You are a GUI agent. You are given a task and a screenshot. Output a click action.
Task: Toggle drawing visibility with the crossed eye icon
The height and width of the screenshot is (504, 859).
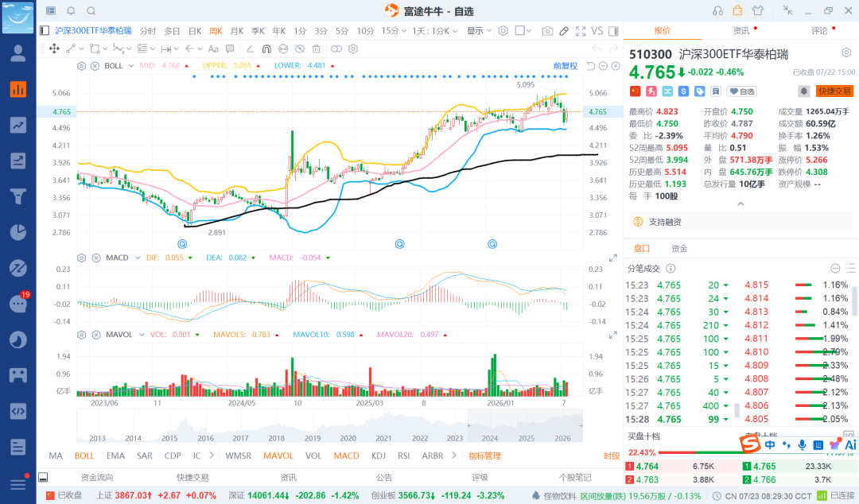click(300, 48)
